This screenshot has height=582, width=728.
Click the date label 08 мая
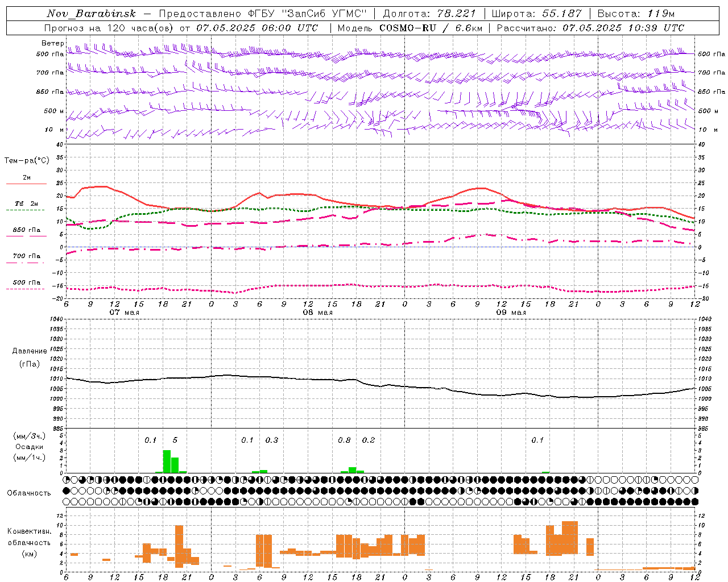(x=317, y=313)
